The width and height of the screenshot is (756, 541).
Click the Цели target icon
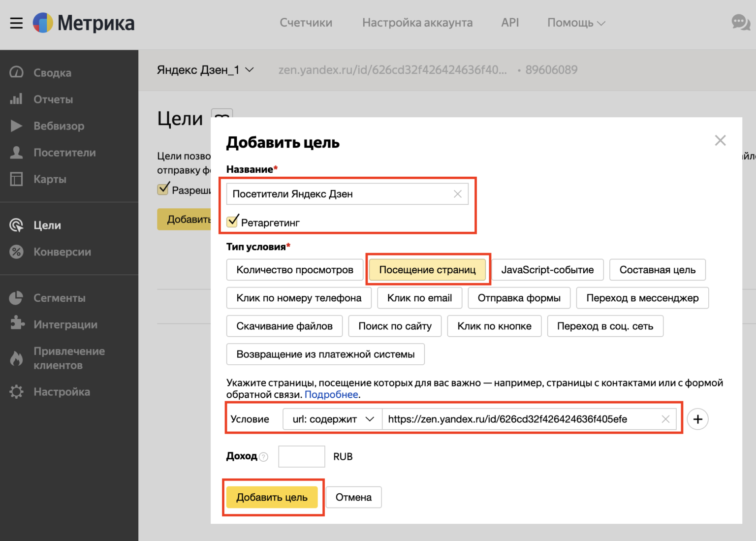tap(16, 225)
